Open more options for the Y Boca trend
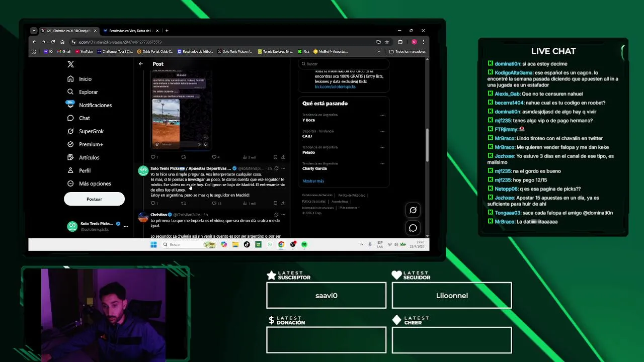The width and height of the screenshot is (644, 362). (382, 115)
